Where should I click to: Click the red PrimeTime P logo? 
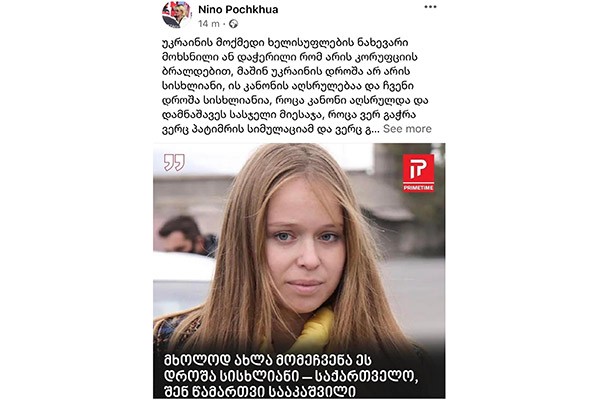(x=418, y=169)
